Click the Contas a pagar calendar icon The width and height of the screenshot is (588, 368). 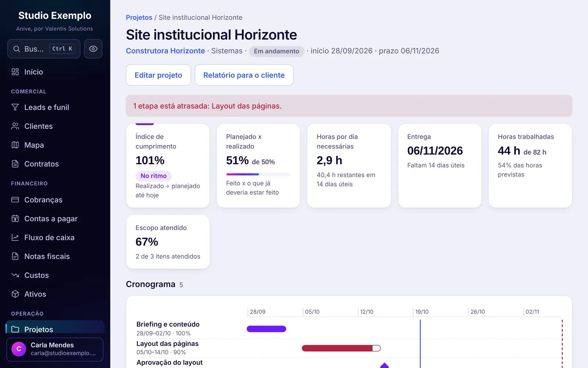click(x=15, y=219)
